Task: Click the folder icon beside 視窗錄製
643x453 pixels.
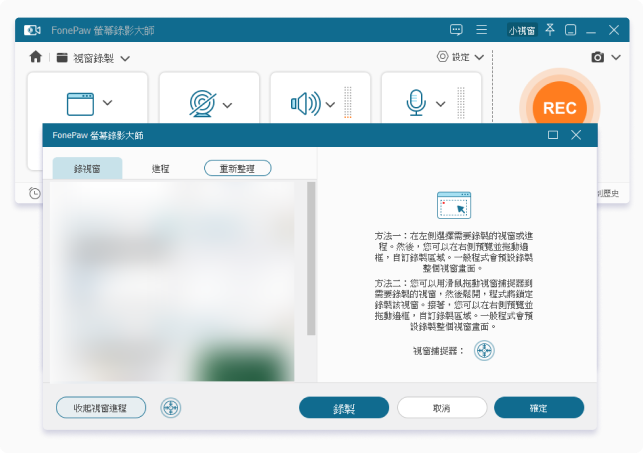Action: tap(62, 57)
